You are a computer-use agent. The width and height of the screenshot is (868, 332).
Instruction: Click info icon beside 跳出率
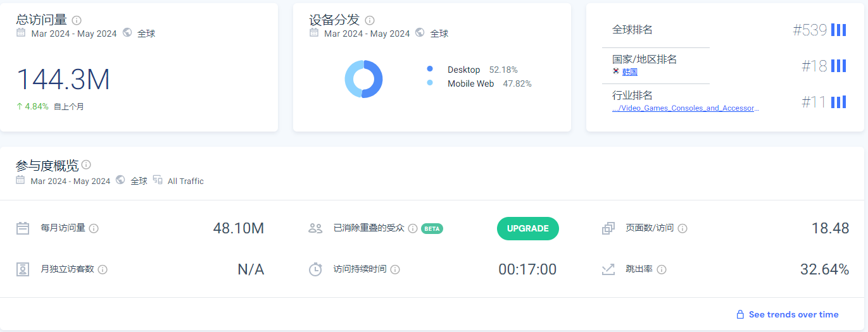662,269
